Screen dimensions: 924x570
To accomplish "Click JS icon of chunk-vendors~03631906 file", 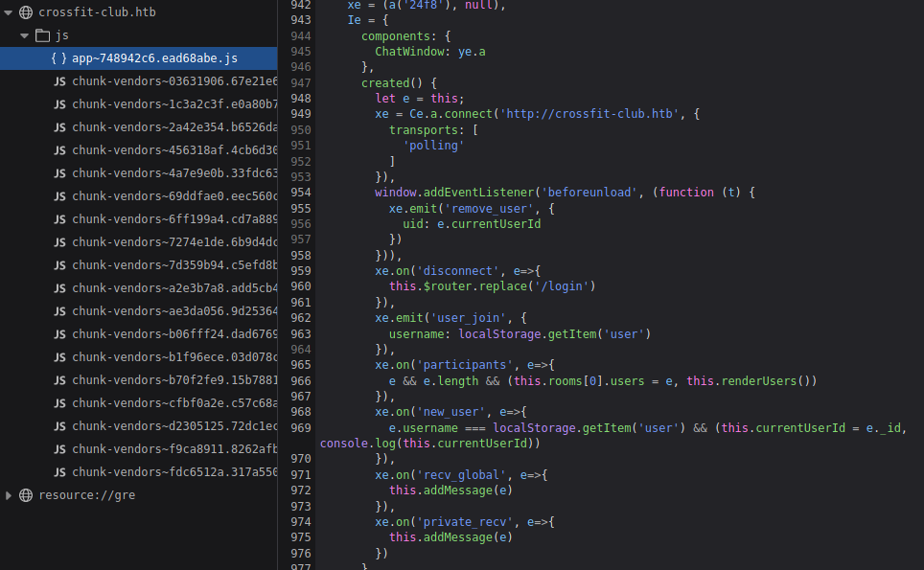I will [59, 81].
